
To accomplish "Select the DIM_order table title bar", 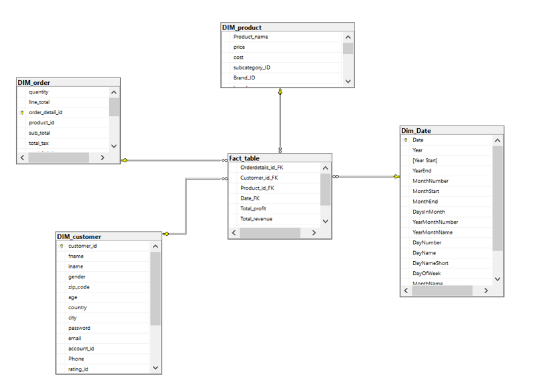I will click(x=69, y=82).
